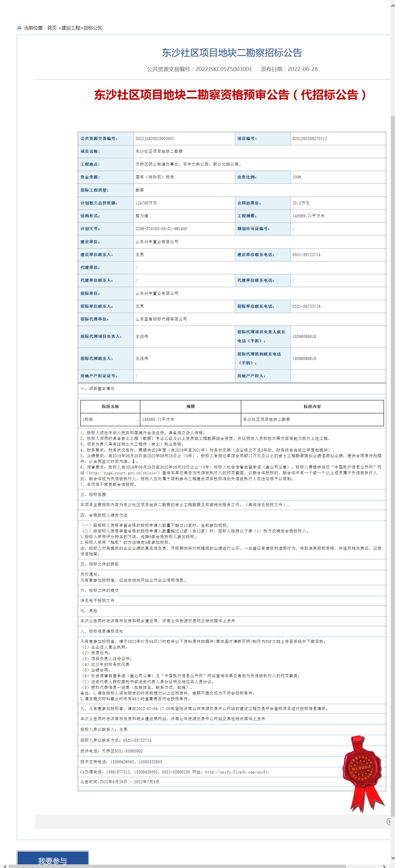The width and height of the screenshot is (395, 868).
Task: Click the 规模 column header
Action: (190, 407)
